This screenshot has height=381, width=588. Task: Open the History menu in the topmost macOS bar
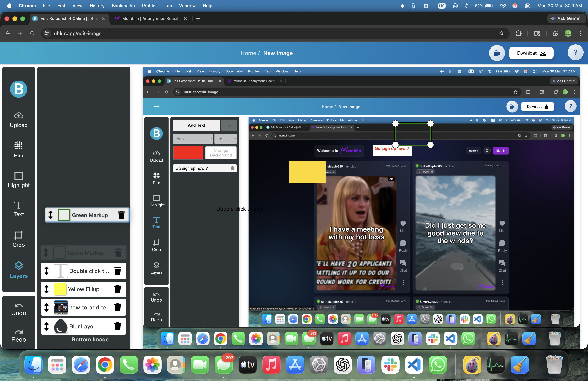(97, 6)
